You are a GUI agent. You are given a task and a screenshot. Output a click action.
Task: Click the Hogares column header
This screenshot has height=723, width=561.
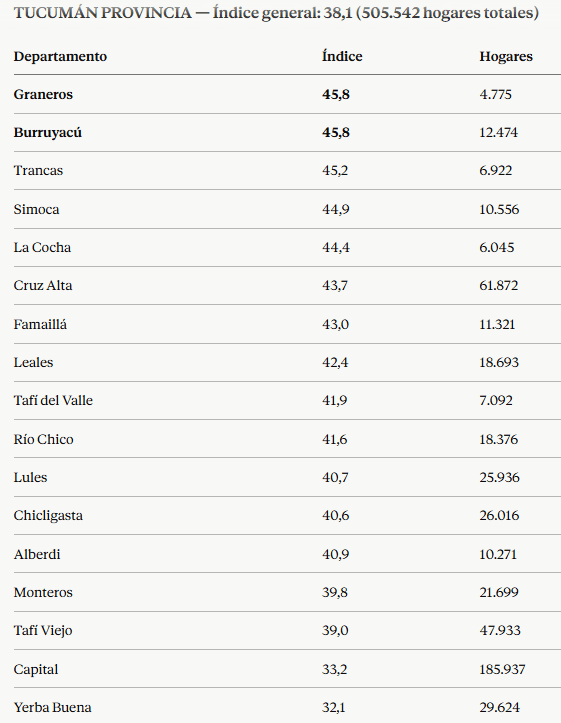(506, 56)
